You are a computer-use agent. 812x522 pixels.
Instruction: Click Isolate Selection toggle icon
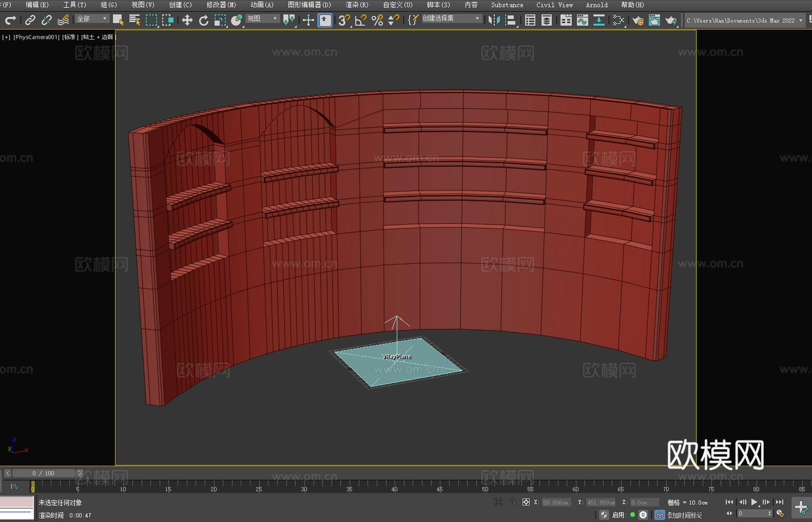pyautogui.click(x=498, y=502)
